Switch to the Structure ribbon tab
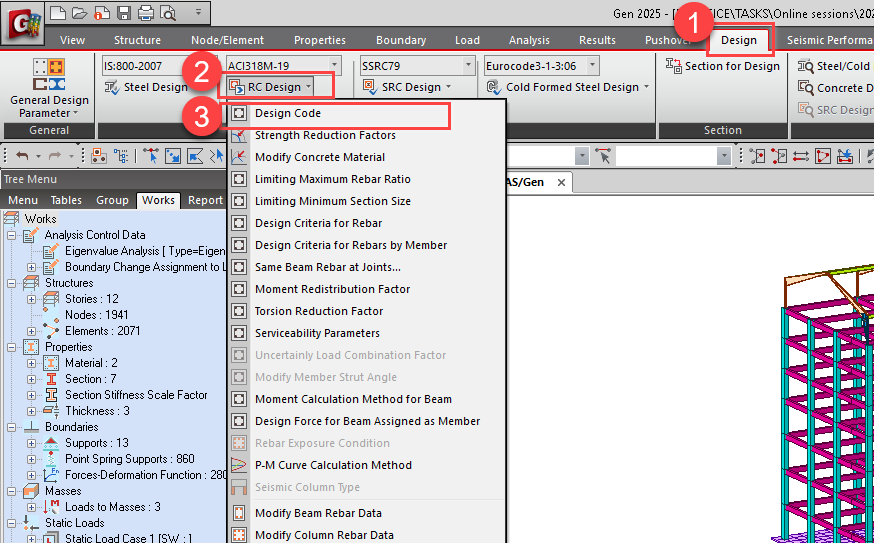This screenshot has width=874, height=543. tap(137, 40)
